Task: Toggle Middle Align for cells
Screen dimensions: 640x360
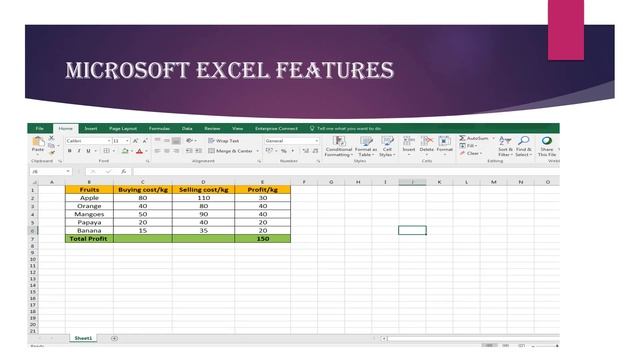Action: coord(167,141)
